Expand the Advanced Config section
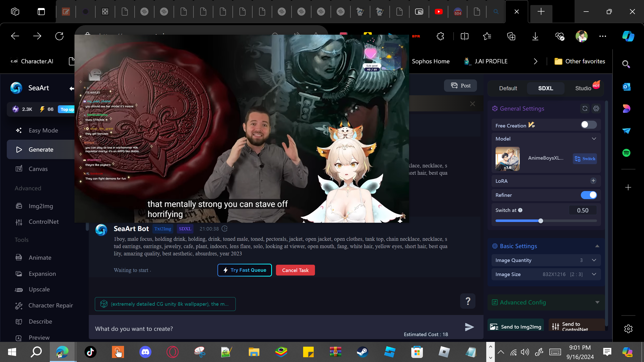The image size is (644, 362). 597,302
